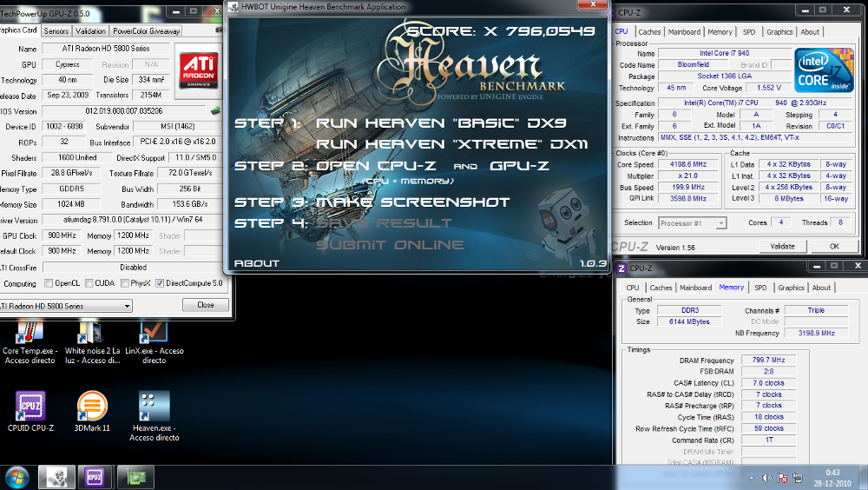Toggle the OpenCL checkbox in GPU-Z
868x490 pixels.
(x=49, y=283)
